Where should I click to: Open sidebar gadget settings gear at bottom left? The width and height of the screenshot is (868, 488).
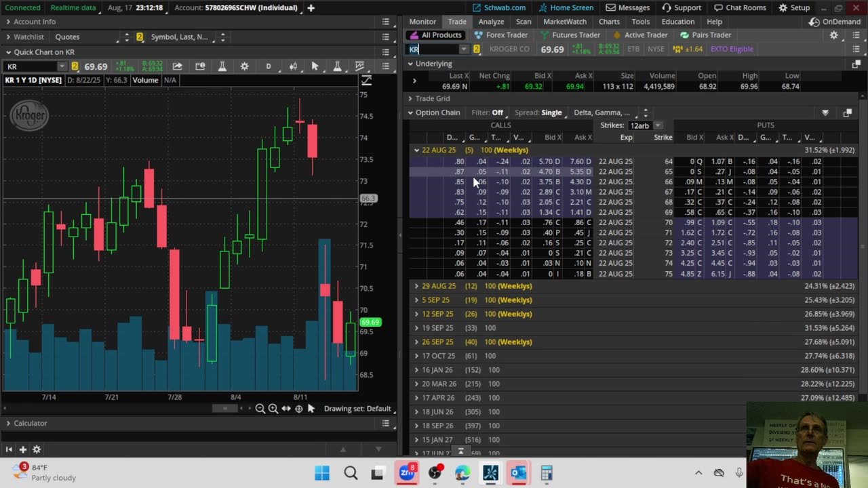tap(37, 449)
